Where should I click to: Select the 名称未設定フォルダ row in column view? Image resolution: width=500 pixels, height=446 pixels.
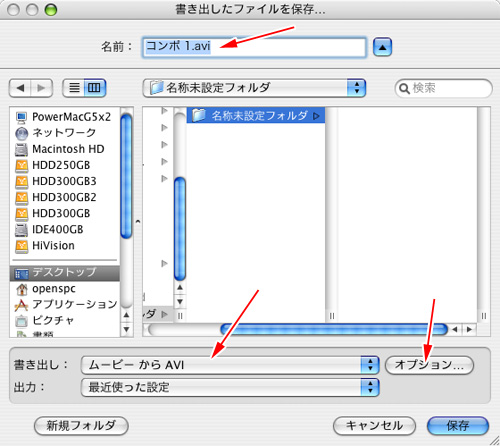(256, 115)
